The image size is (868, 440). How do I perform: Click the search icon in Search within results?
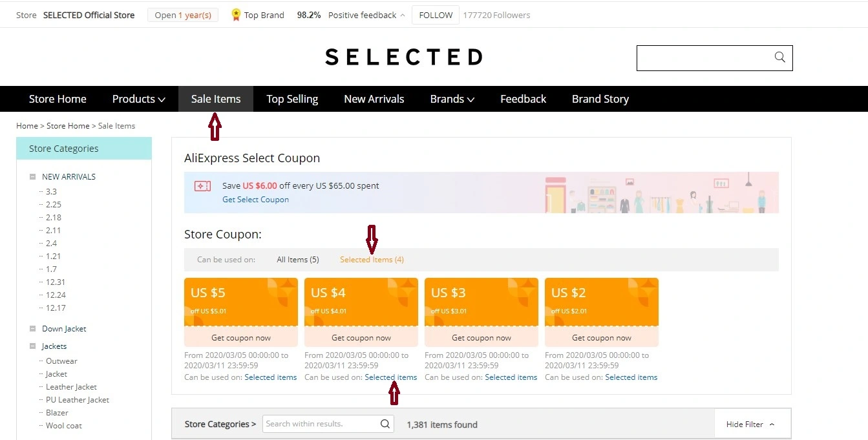tap(385, 424)
